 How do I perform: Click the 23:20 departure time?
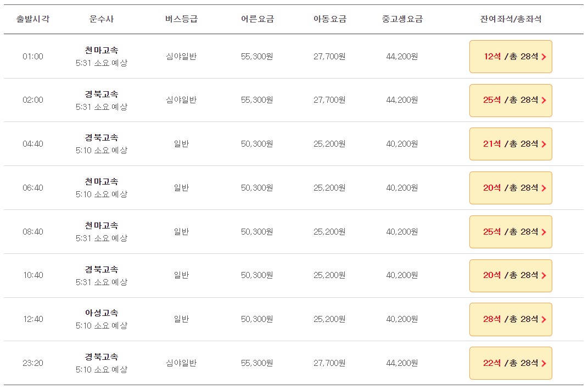(x=32, y=363)
